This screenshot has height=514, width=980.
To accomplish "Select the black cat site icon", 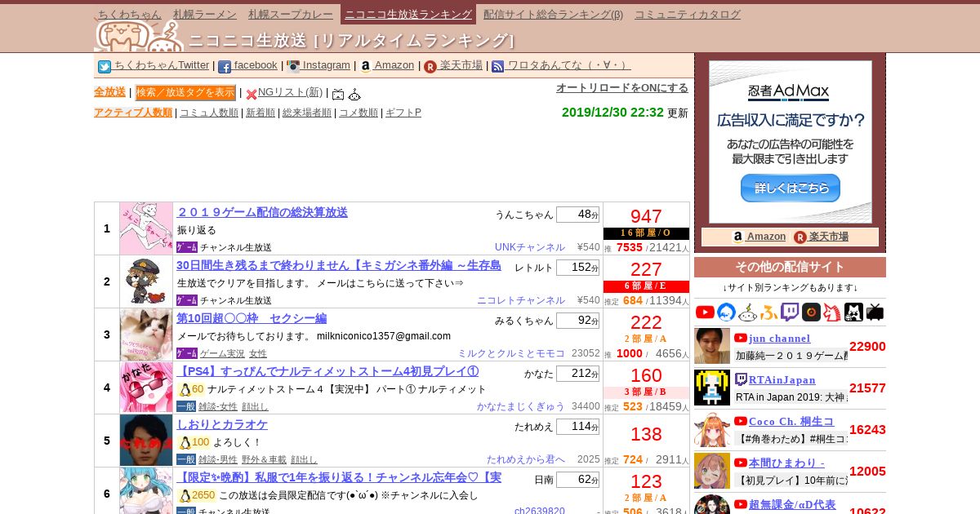I will pyautogui.click(x=853, y=312).
